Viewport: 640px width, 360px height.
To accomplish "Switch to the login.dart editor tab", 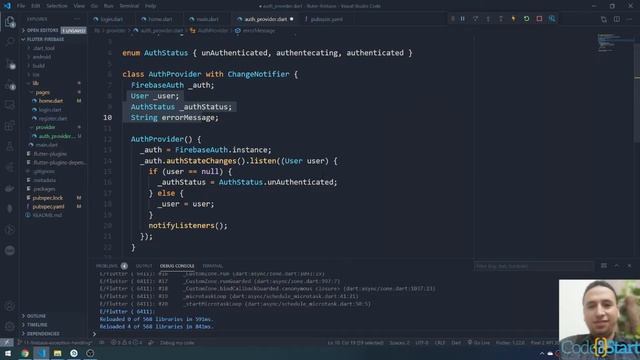I will [x=111, y=19].
